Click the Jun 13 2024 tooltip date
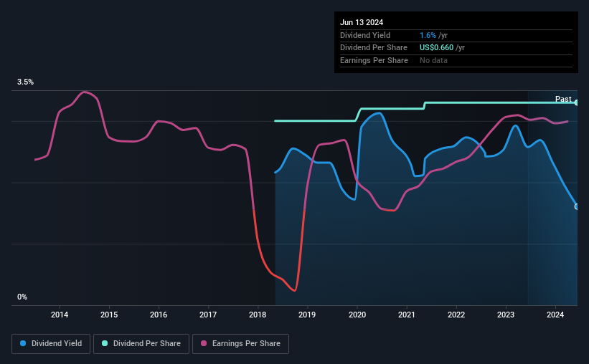 [x=362, y=22]
